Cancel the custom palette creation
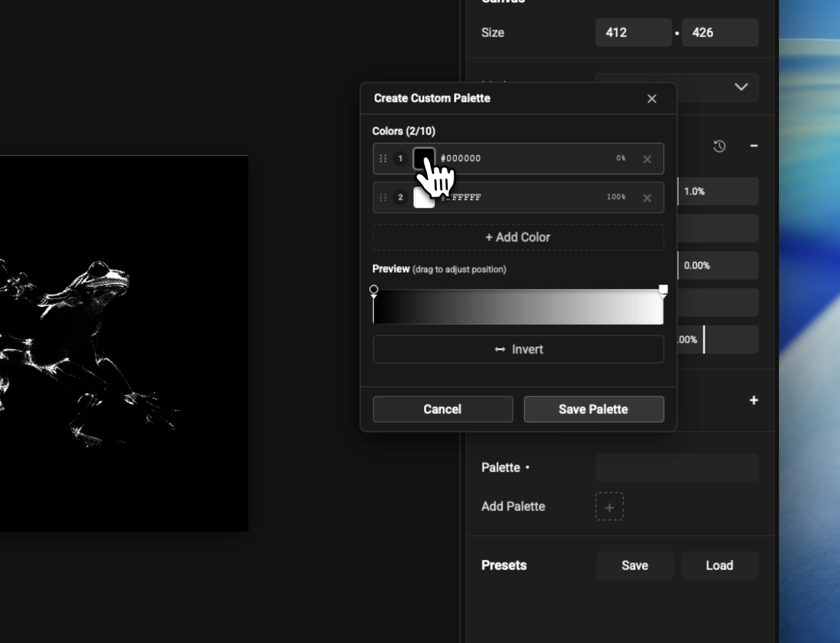This screenshot has height=643, width=840. 442,409
